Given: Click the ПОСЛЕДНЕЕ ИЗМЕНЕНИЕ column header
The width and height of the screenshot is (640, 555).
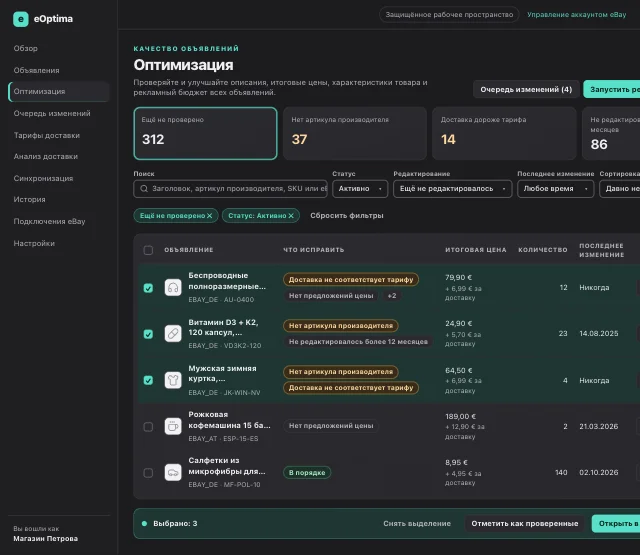Looking at the screenshot, I should point(602,250).
